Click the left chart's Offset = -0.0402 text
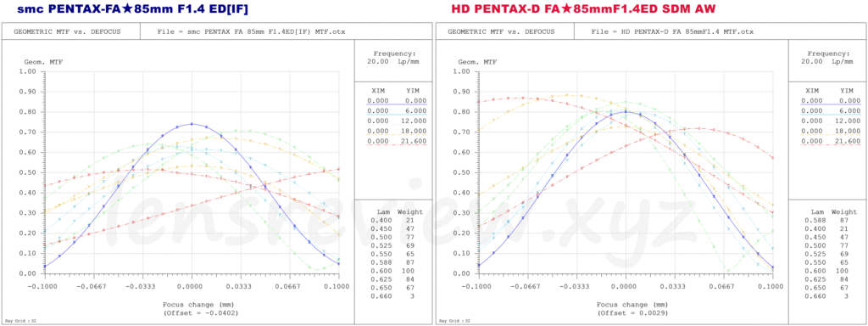The height and width of the screenshot is (326, 868). [x=192, y=313]
